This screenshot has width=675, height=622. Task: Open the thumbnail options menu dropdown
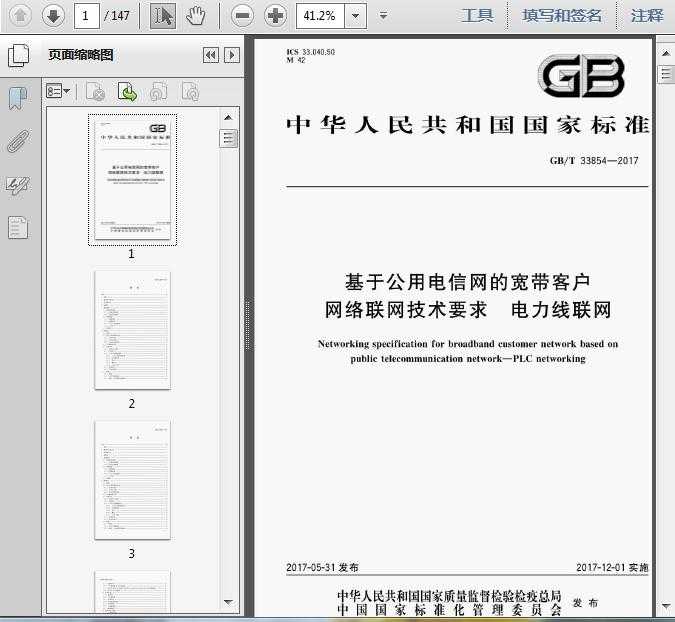(58, 91)
